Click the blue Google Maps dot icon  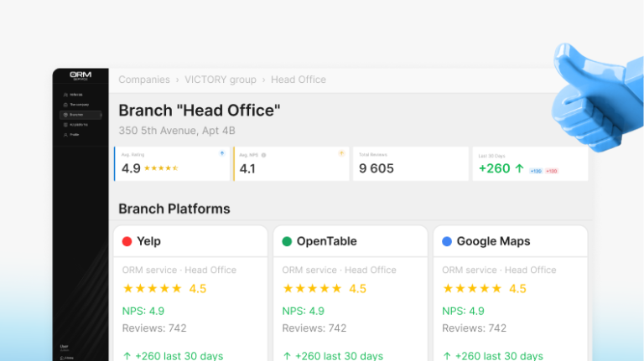click(447, 241)
